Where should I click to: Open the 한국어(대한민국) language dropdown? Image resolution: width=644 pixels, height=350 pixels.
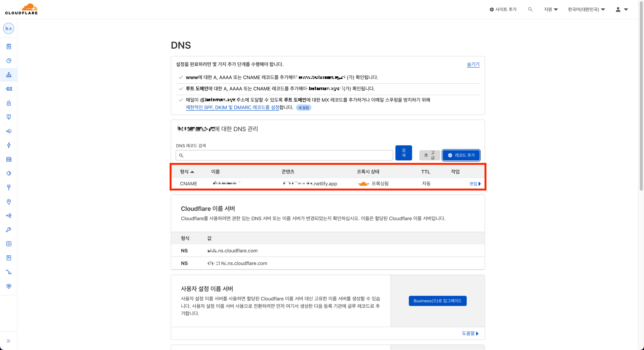pyautogui.click(x=586, y=9)
